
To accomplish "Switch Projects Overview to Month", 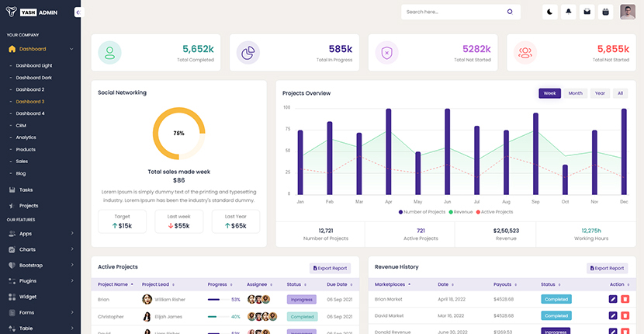I will click(x=576, y=93).
